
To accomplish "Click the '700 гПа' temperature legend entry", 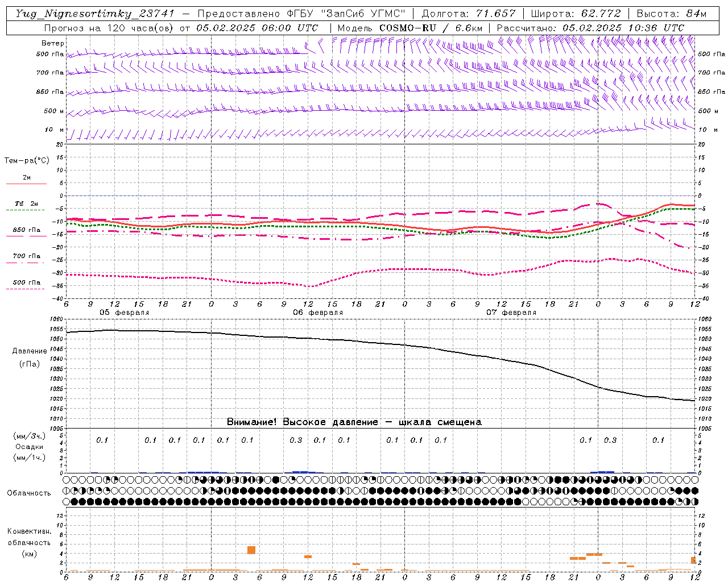I will [x=26, y=256].
